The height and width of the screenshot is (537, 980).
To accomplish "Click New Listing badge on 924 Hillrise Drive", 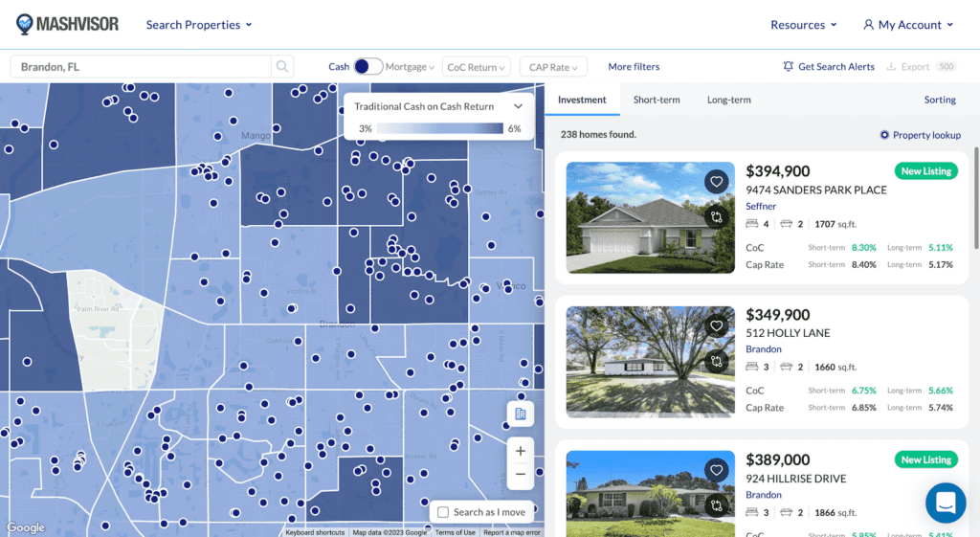I will pyautogui.click(x=925, y=459).
